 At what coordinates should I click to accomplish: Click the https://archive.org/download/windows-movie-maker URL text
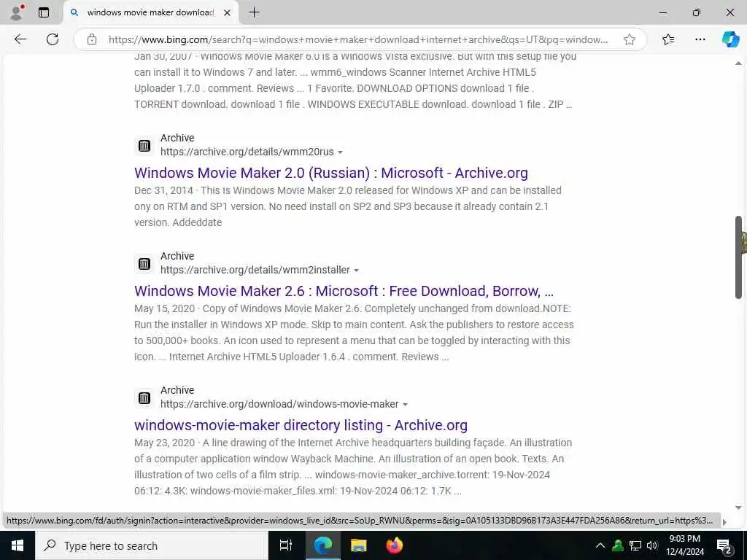[x=279, y=404]
